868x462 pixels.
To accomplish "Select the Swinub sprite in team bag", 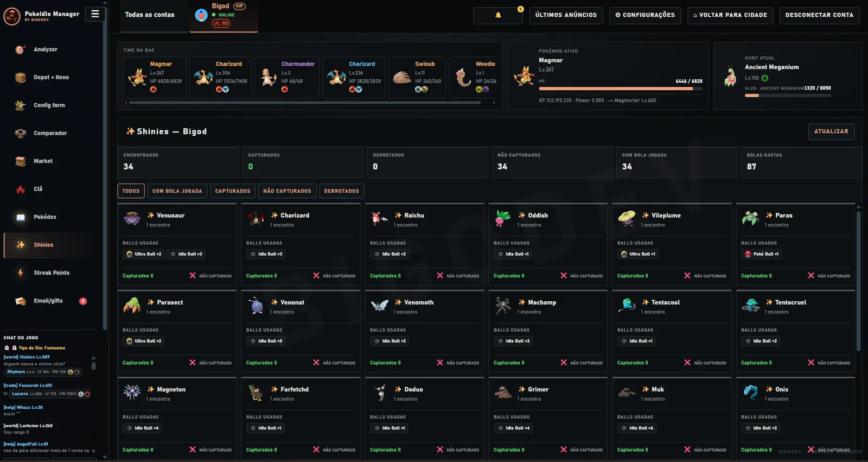I will pyautogui.click(x=402, y=78).
